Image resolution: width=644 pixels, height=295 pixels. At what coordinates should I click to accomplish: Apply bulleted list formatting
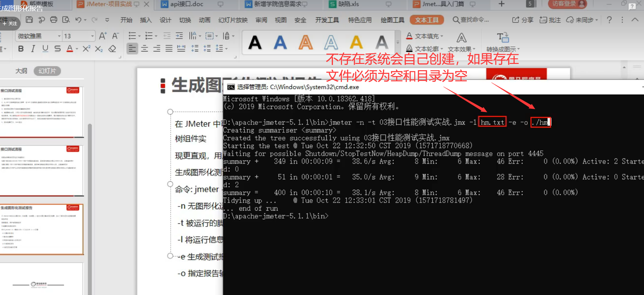pyautogui.click(x=132, y=36)
